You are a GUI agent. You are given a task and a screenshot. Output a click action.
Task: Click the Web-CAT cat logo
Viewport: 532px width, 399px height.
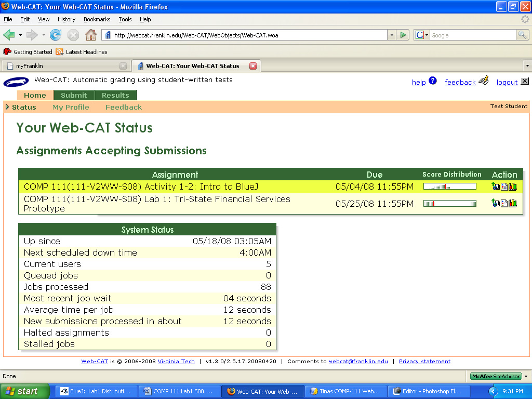(x=16, y=82)
